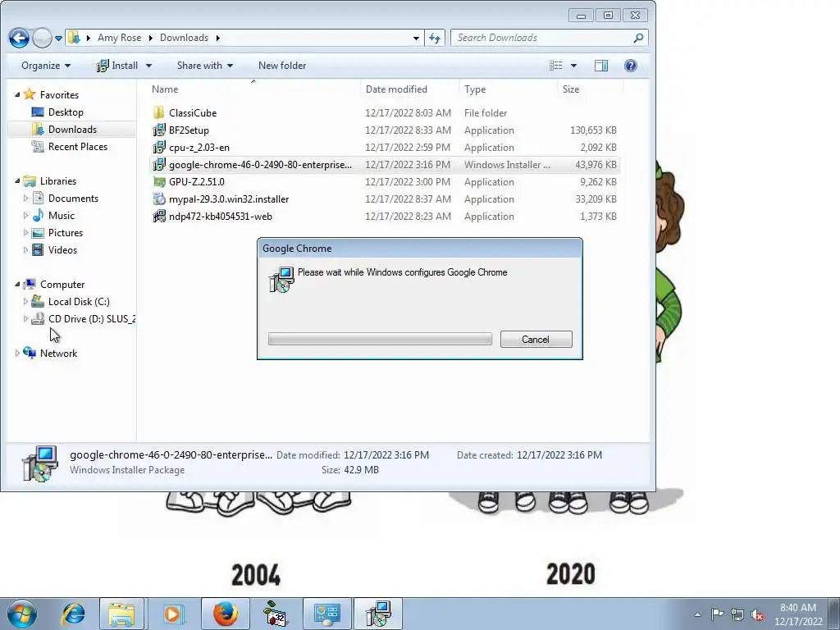This screenshot has width=840, height=630.
Task: Open the Install dropdown arrow
Action: tap(148, 66)
